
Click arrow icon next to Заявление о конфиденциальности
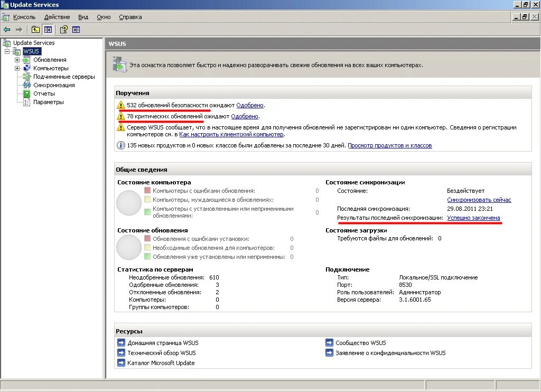[329, 353]
